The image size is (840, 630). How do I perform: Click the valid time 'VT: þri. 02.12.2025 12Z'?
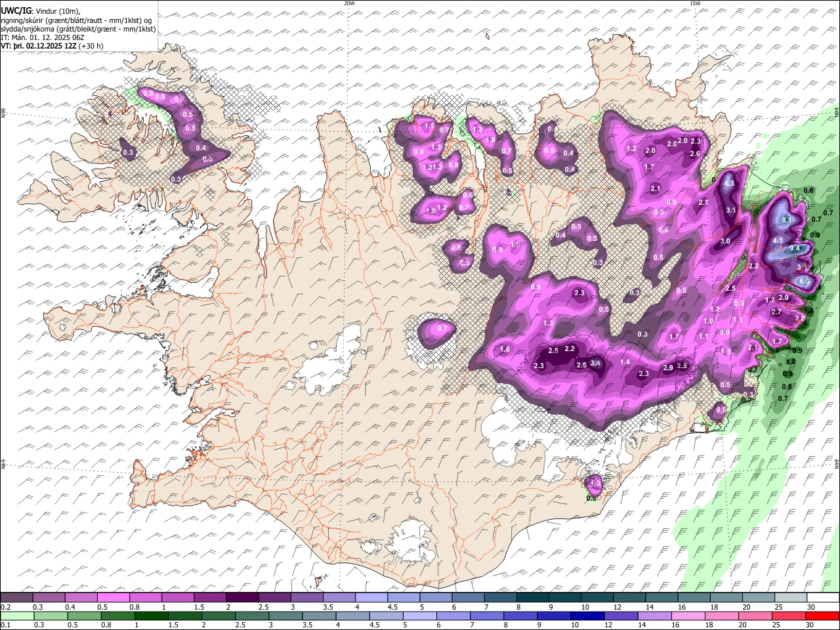38,46
